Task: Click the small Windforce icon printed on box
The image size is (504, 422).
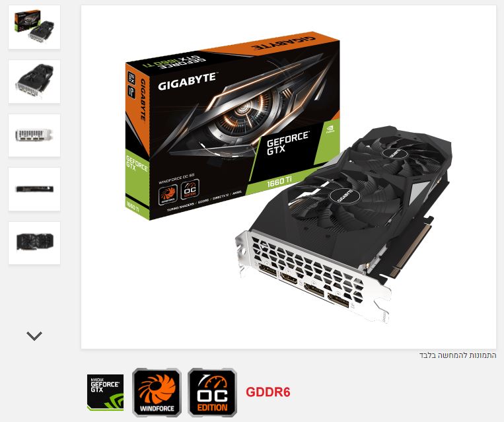Action: pyautogui.click(x=168, y=195)
